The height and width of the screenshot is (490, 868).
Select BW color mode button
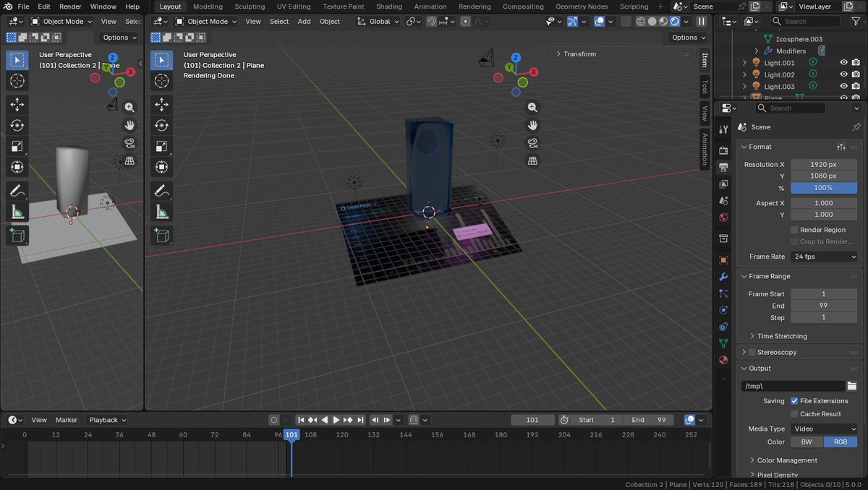(x=807, y=442)
